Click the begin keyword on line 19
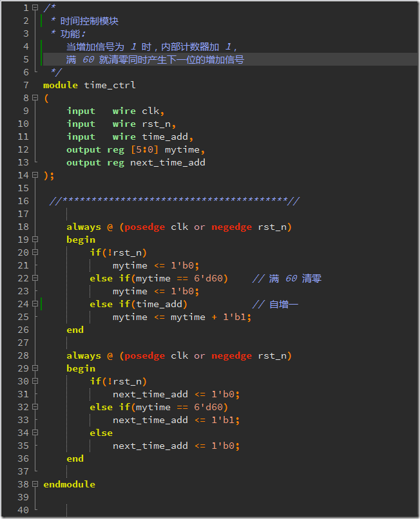The image size is (420, 519). pos(81,240)
